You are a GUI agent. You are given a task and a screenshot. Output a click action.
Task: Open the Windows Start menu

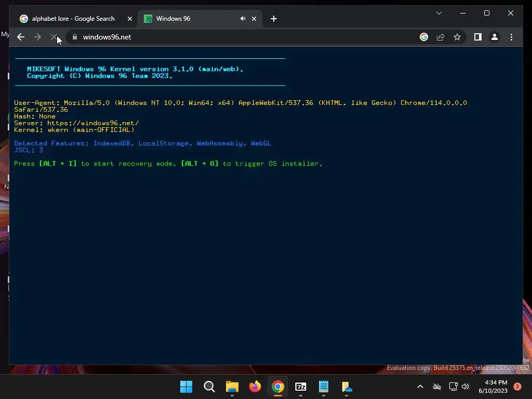pos(186,387)
